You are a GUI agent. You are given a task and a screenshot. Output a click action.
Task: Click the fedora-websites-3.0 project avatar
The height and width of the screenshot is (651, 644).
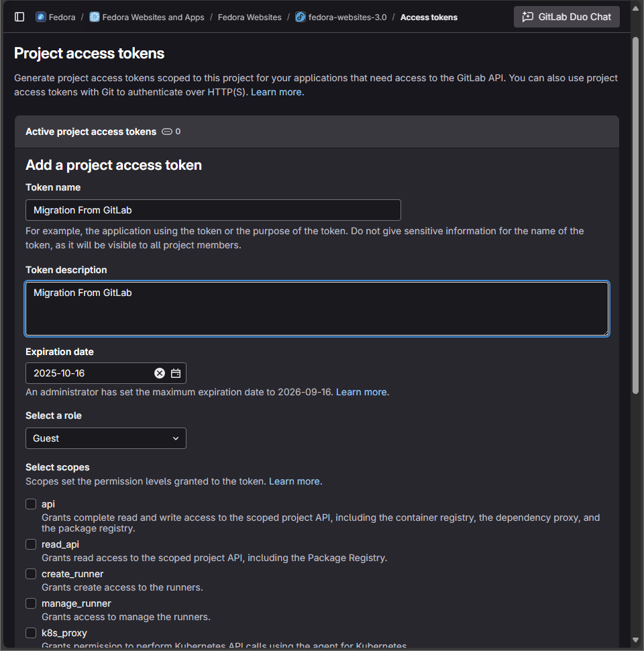(x=299, y=17)
